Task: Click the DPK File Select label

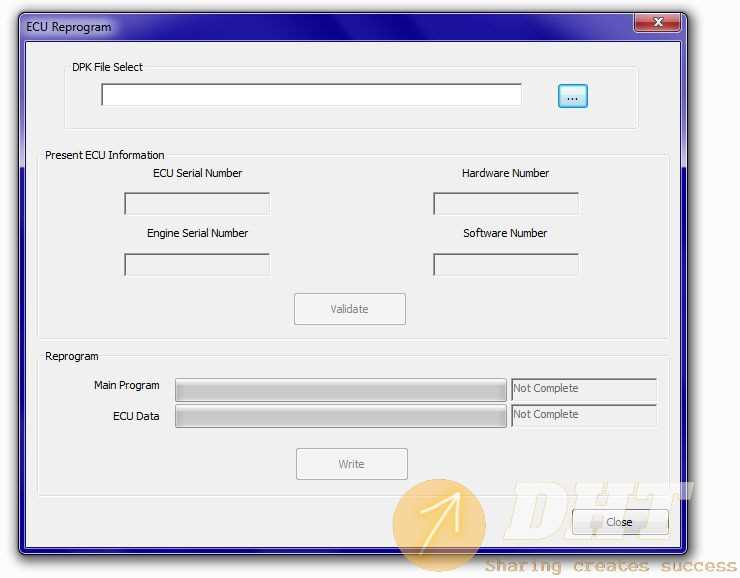Action: click(x=107, y=67)
